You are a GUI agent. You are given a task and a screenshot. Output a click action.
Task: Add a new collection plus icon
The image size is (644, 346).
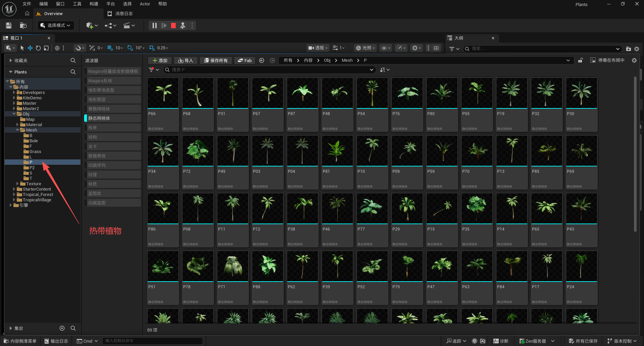click(x=62, y=328)
